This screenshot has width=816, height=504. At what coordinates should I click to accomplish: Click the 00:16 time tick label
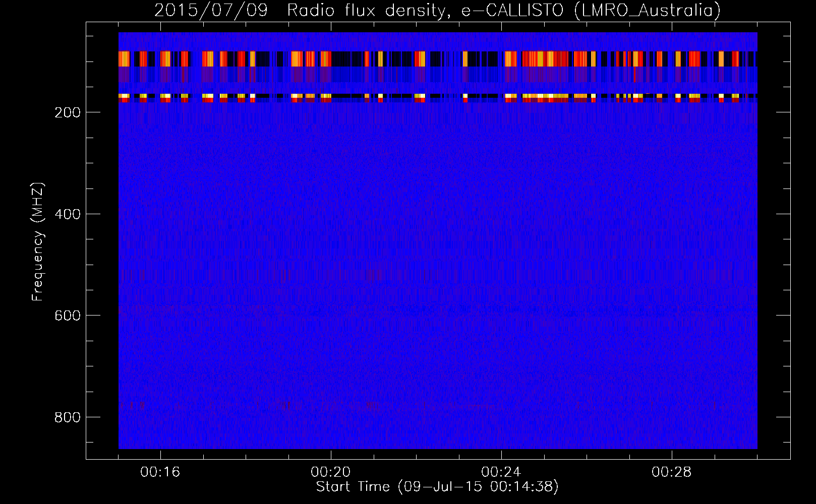160,472
